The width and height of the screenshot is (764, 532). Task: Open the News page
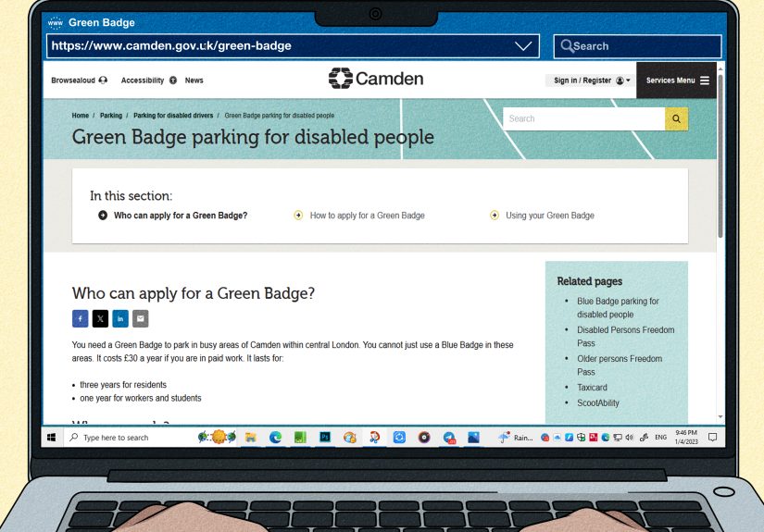coord(194,80)
